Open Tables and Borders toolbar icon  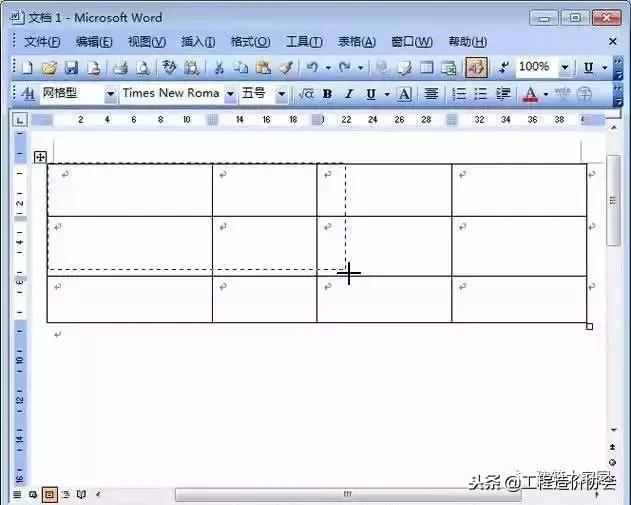click(x=404, y=68)
